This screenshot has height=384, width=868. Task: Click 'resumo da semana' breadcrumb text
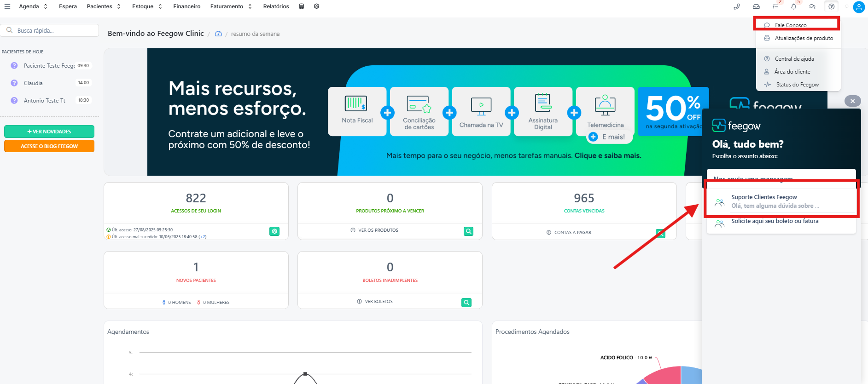(255, 34)
